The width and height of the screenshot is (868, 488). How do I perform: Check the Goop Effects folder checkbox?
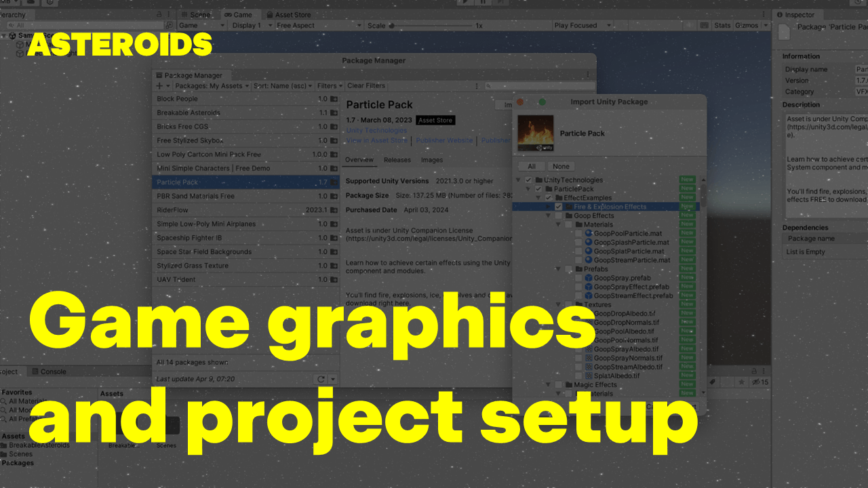[x=558, y=216]
